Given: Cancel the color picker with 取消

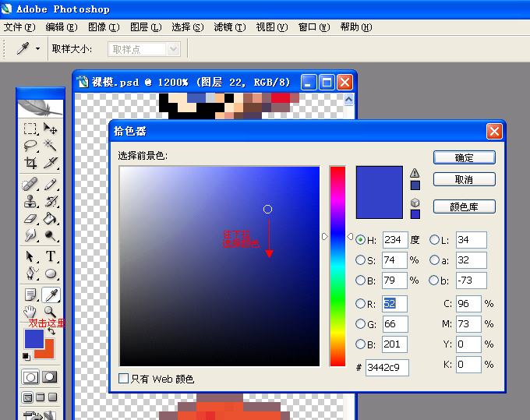Looking at the screenshot, I should (465, 179).
